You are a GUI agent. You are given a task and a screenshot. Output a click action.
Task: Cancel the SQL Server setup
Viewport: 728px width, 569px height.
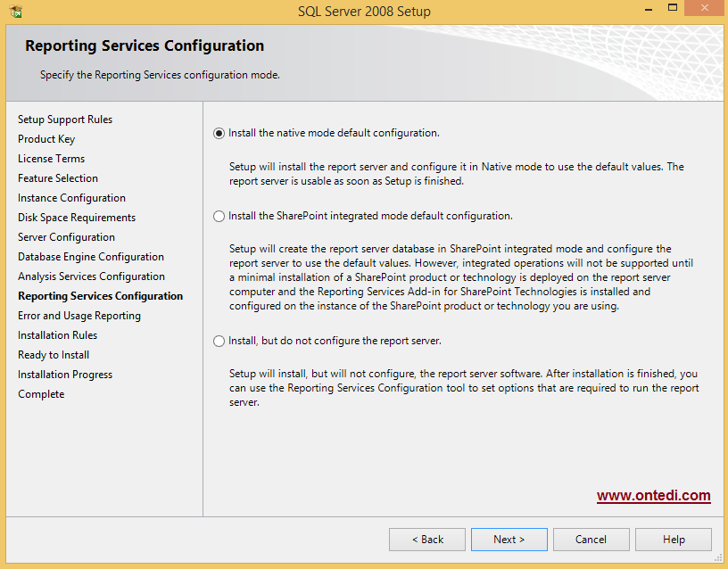point(591,540)
